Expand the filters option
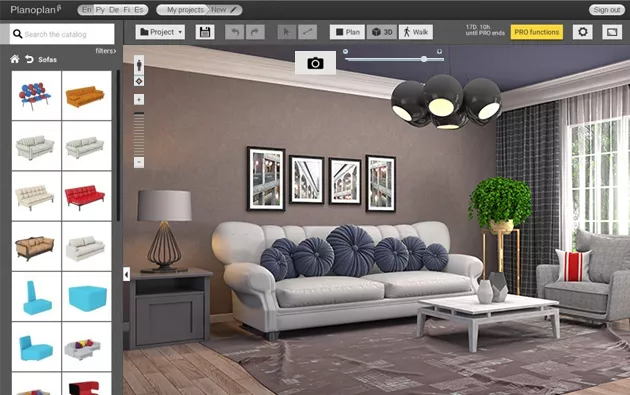Screen dimensions: 630x395 [x=106, y=51]
